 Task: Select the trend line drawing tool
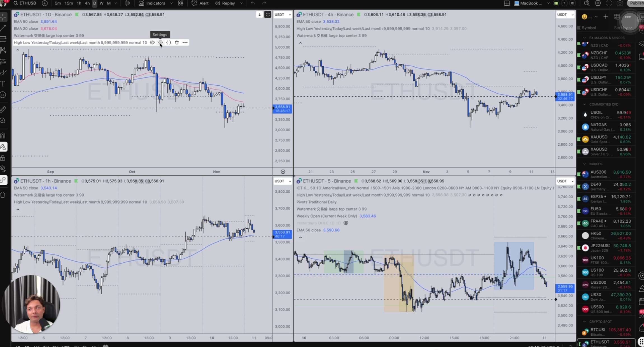point(3,28)
